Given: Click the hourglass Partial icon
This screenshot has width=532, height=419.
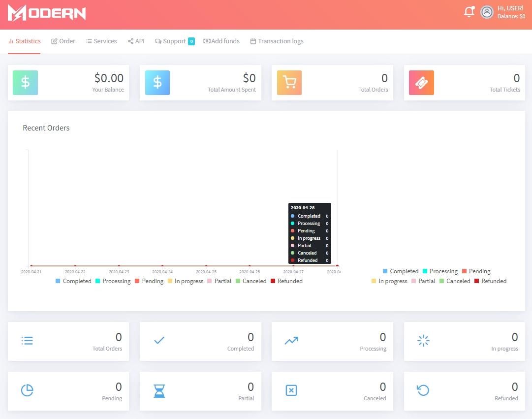Looking at the screenshot, I should (159, 391).
